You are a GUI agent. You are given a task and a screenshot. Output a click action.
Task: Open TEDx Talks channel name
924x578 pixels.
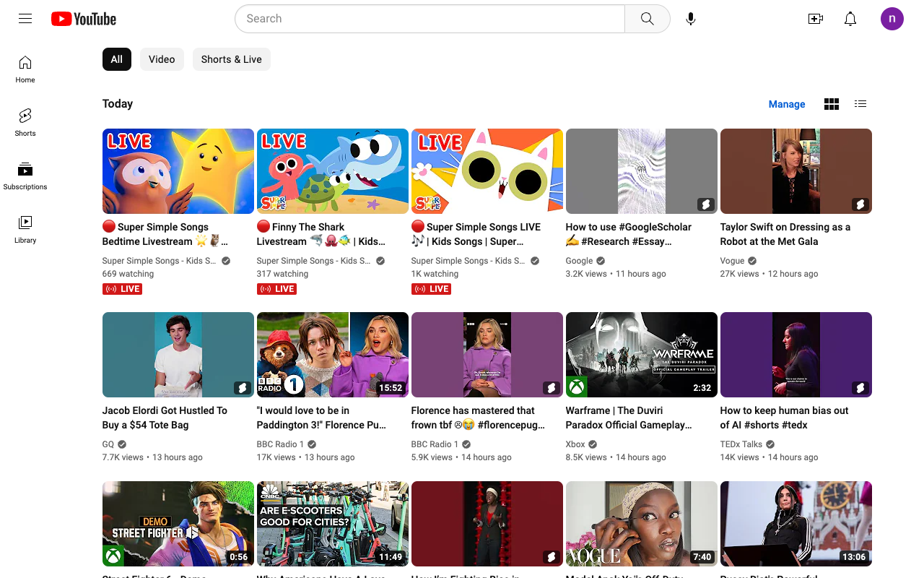(741, 444)
